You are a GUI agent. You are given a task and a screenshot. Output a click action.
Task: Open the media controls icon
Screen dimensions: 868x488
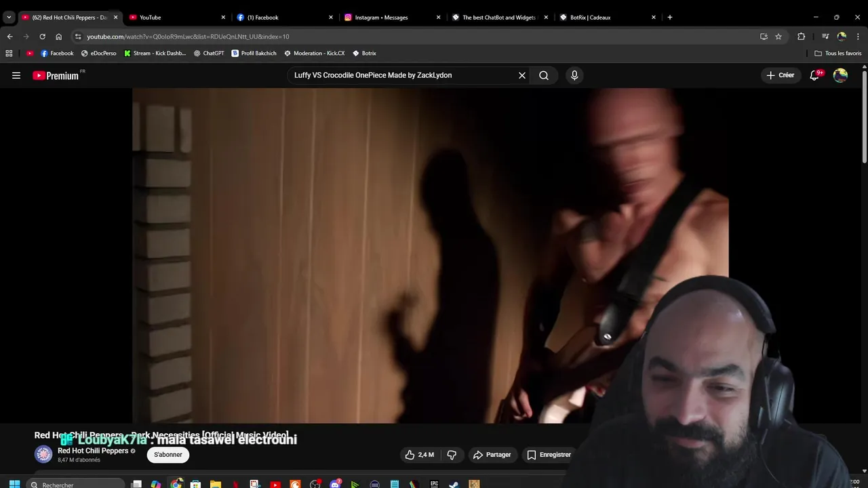click(x=825, y=37)
